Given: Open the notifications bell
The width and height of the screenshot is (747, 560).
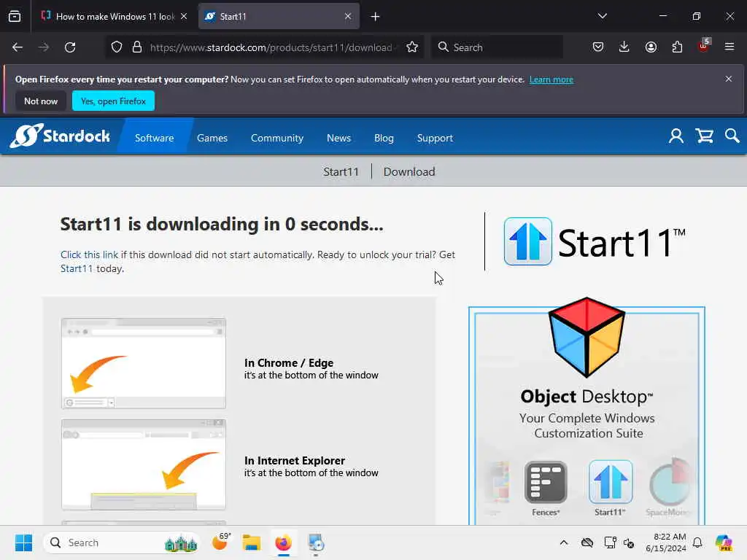Looking at the screenshot, I should click(697, 542).
